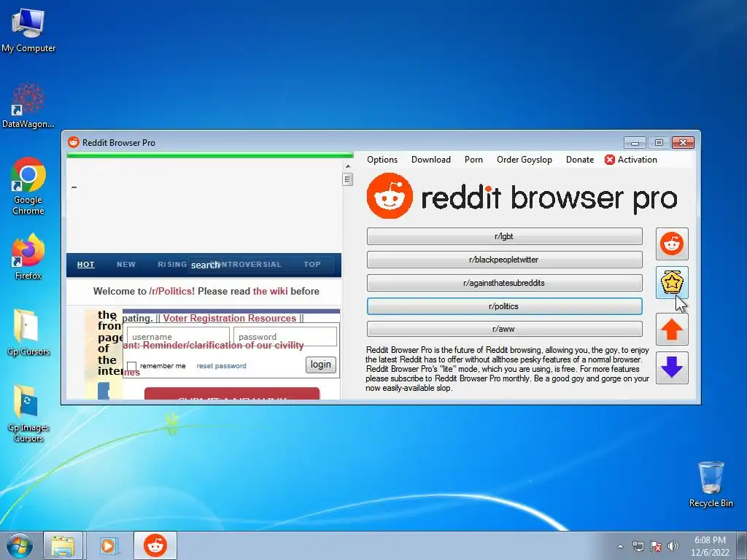Open the civility reminder link
Image resolution: width=747 pixels, height=560 pixels.
click(x=214, y=345)
